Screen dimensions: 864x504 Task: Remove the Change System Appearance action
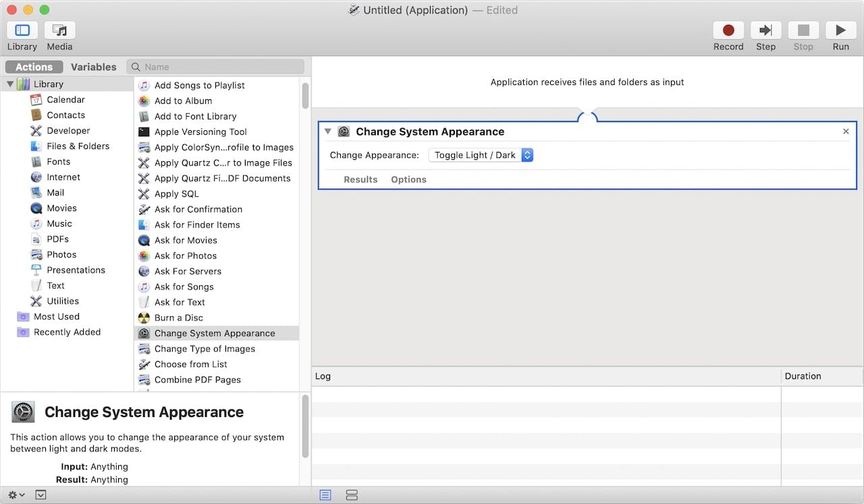846,132
